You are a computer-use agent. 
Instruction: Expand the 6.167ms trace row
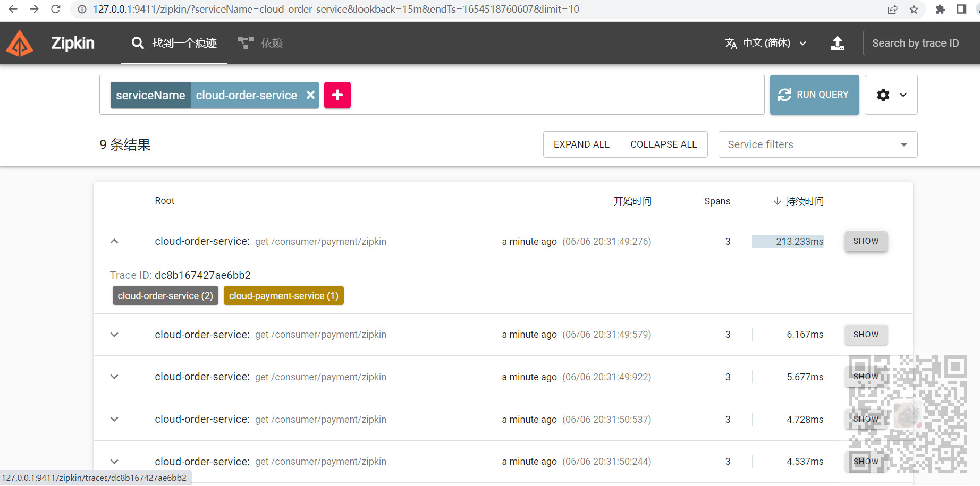point(114,335)
